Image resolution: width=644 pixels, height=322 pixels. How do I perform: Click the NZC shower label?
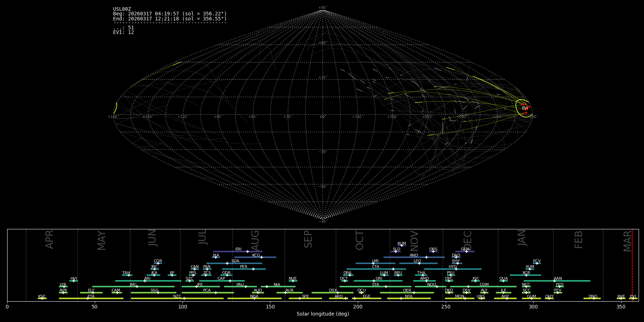(x=177, y=296)
